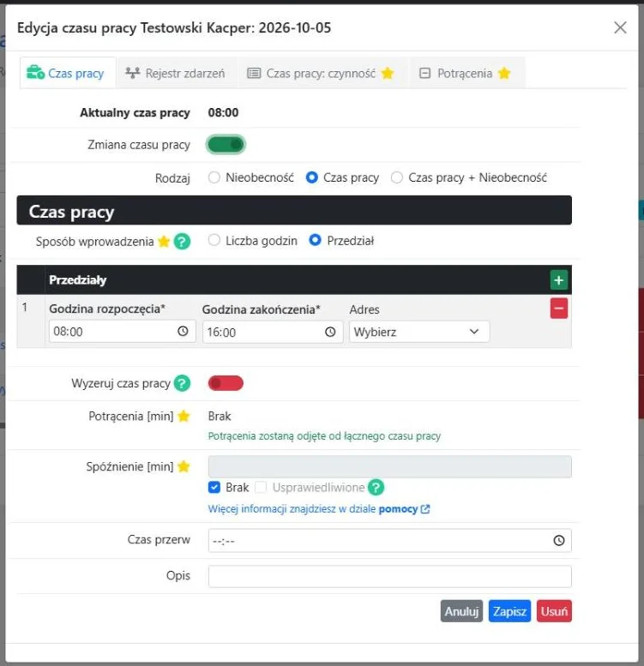
Task: Uncheck the Brak checkbox
Action: [214, 487]
